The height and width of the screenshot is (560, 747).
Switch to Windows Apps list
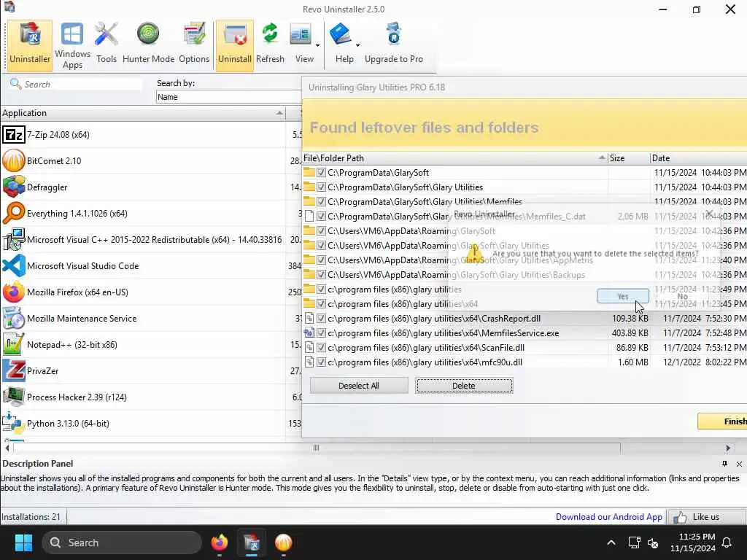coord(72,45)
